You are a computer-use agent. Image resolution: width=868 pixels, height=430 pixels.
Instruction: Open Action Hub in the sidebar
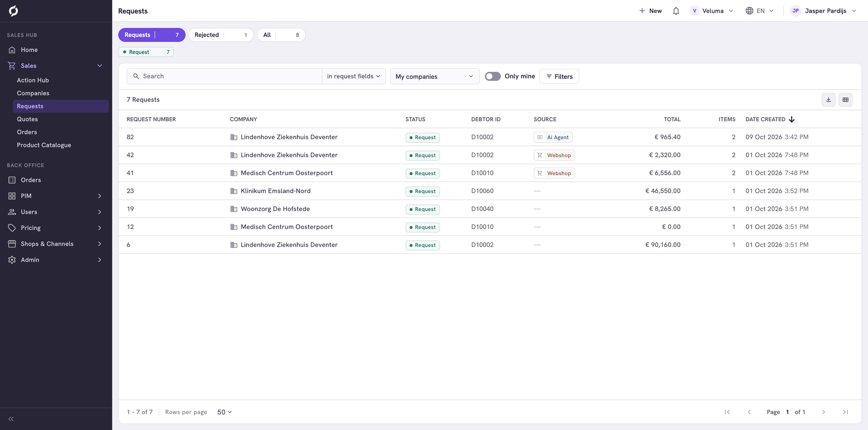[33, 80]
